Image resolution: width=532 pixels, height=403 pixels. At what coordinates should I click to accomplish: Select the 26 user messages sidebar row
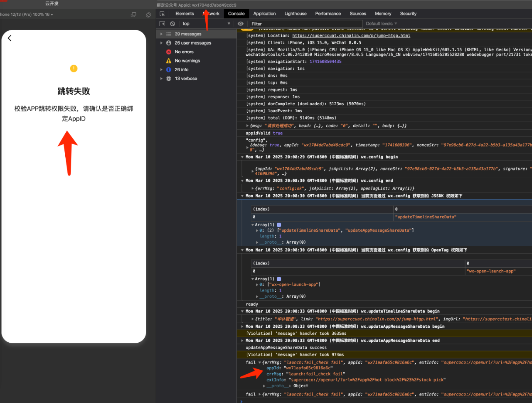[x=196, y=43]
